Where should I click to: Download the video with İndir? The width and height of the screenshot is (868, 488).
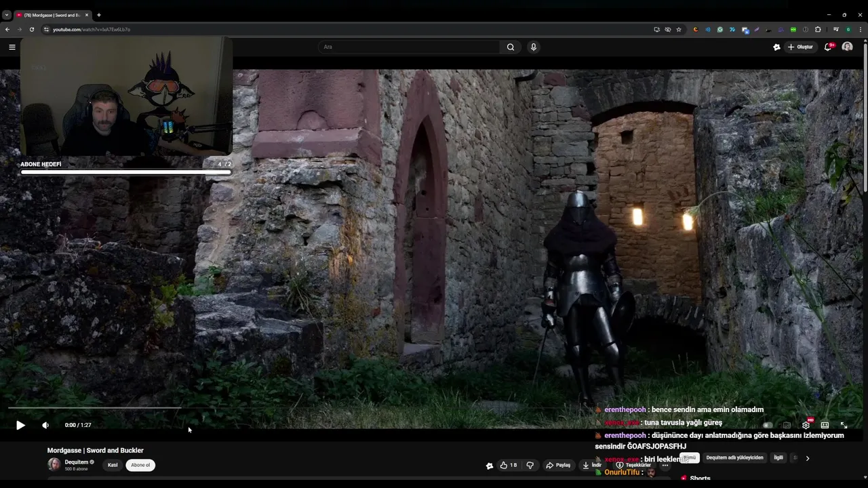point(591,465)
